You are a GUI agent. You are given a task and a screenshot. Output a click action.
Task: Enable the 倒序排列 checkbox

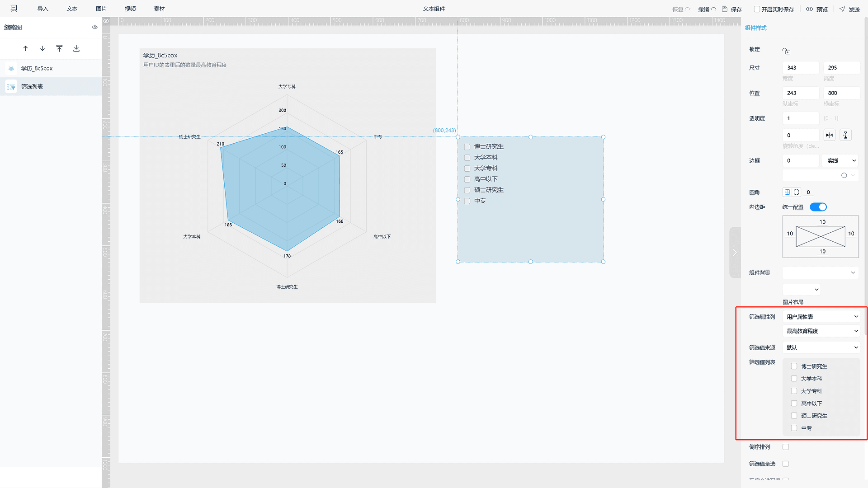786,447
